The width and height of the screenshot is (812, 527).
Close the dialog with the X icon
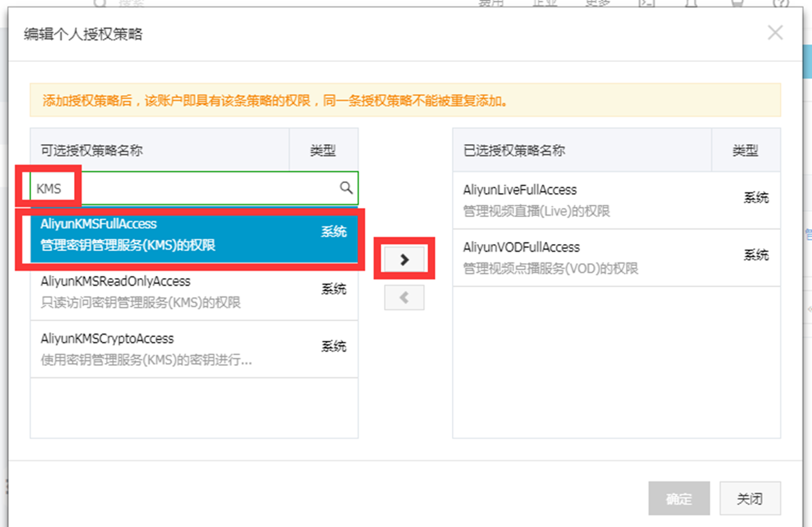775,33
